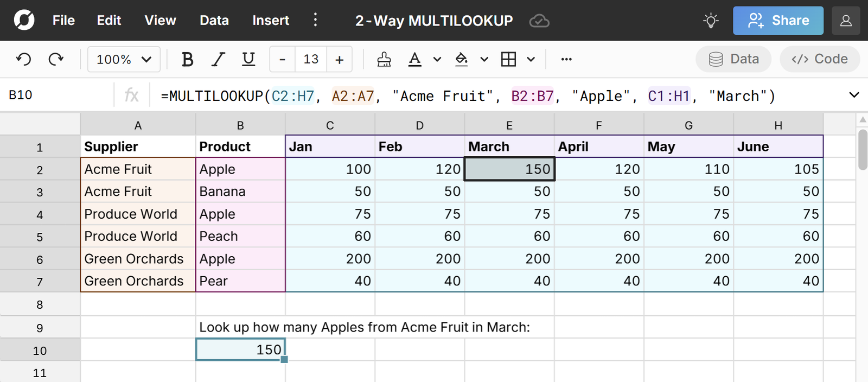
Task: Expand the borders dropdown arrow
Action: (531, 59)
